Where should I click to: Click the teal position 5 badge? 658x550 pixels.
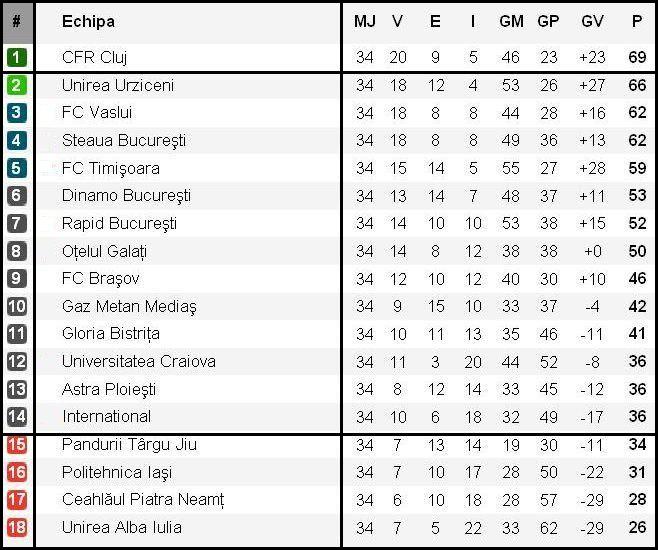(16, 168)
